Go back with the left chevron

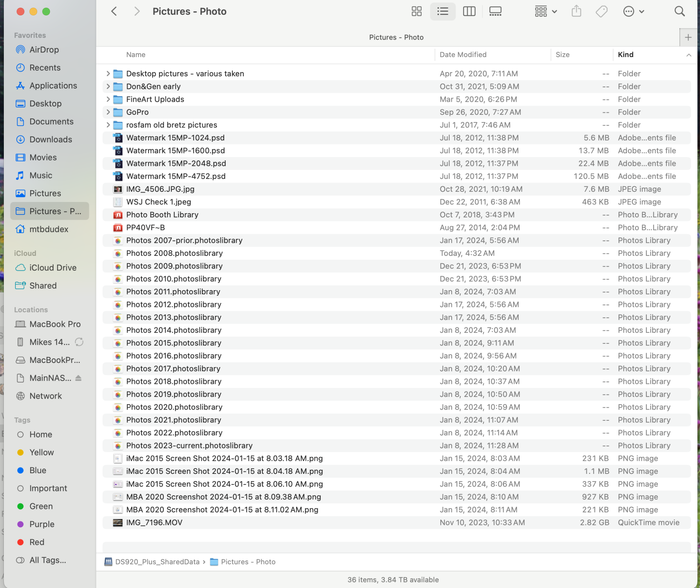click(114, 12)
